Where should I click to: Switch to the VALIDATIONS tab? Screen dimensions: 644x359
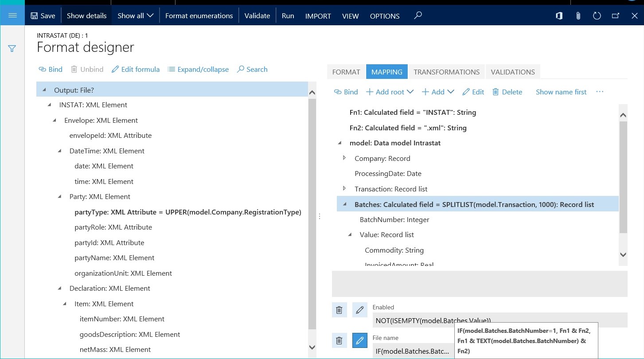point(512,72)
